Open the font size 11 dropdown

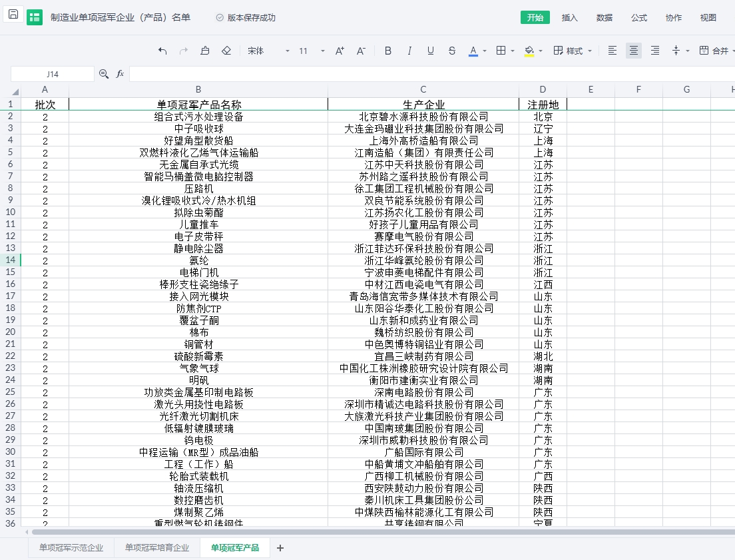[312, 51]
